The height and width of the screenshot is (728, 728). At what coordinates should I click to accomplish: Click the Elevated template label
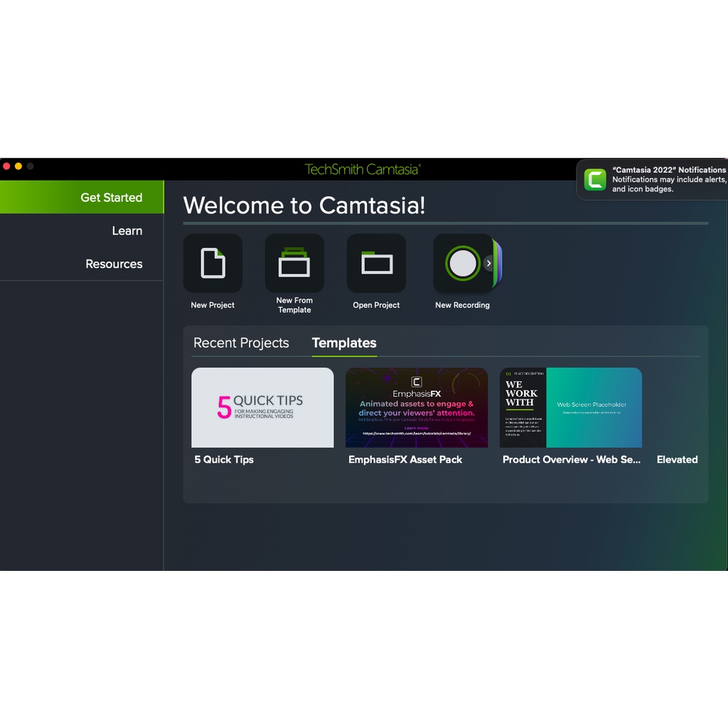click(677, 459)
